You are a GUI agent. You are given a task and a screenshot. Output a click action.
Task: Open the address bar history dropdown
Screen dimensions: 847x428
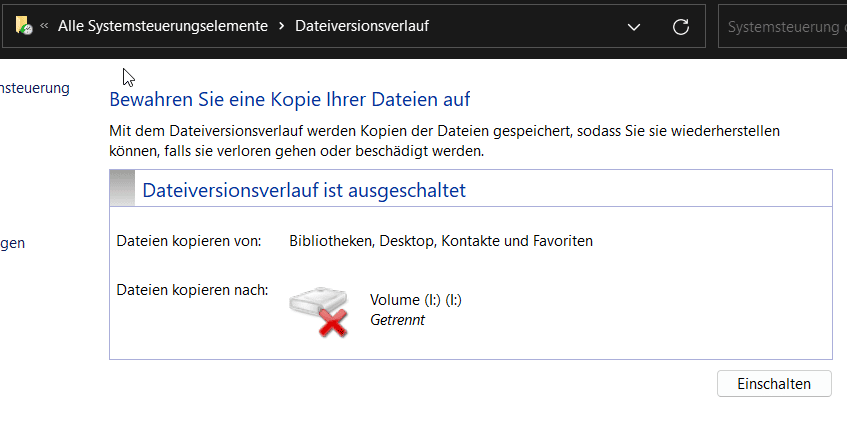click(x=633, y=27)
